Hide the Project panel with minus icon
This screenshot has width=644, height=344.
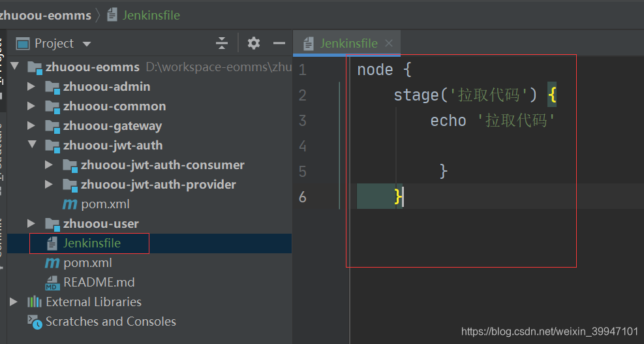pyautogui.click(x=279, y=43)
